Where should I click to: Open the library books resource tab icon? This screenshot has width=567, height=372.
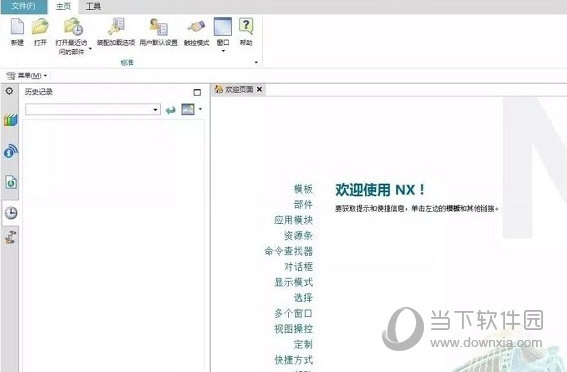pyautogui.click(x=10, y=120)
